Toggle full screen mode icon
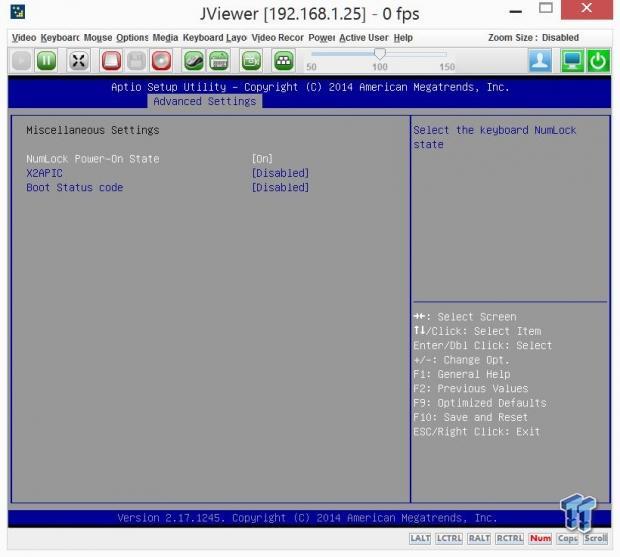The height and width of the screenshot is (557, 620). pos(78,61)
